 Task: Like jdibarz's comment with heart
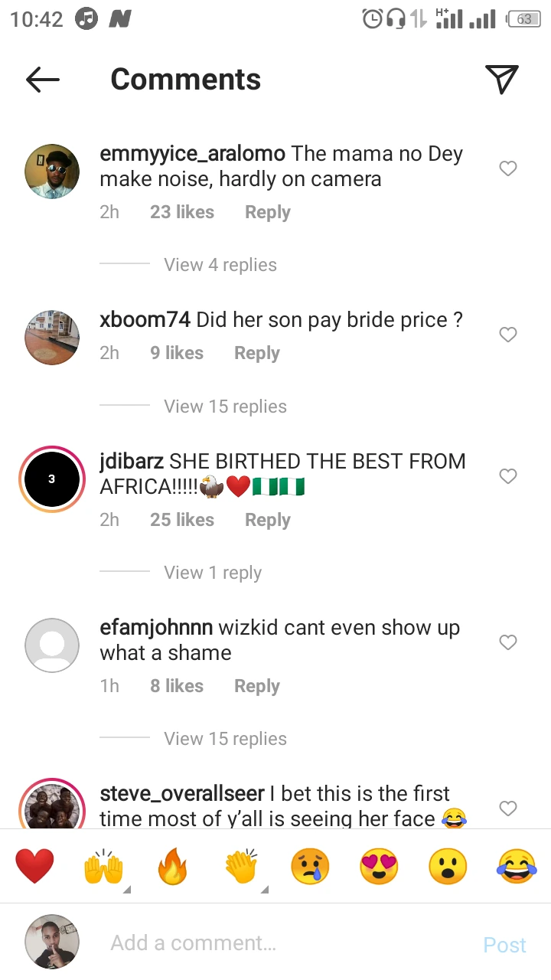(x=508, y=476)
